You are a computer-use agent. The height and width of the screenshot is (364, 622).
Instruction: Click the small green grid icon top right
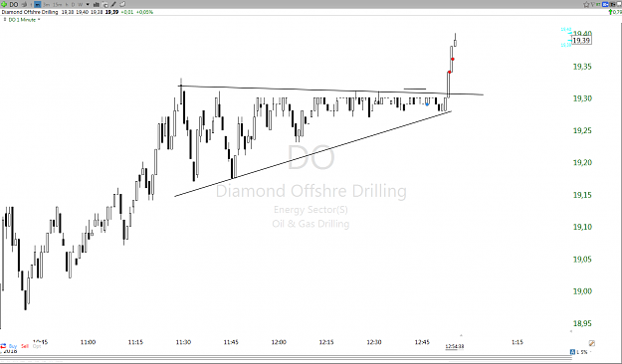tap(598, 4)
